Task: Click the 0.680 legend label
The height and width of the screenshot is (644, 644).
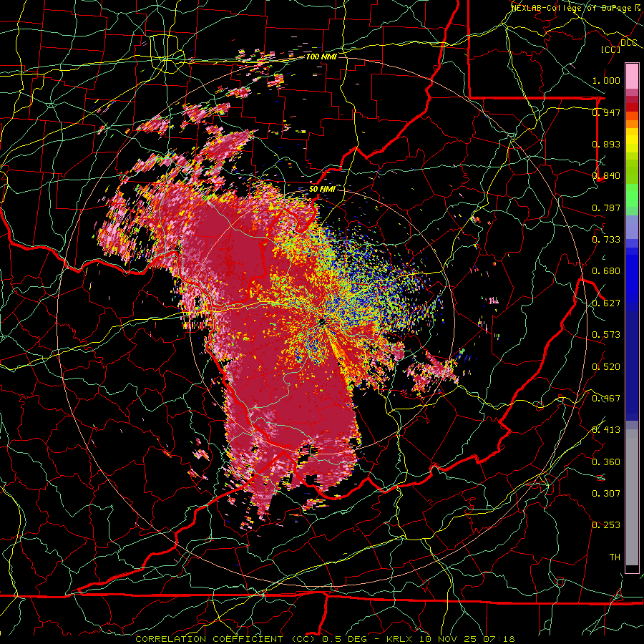Action: coord(606,271)
